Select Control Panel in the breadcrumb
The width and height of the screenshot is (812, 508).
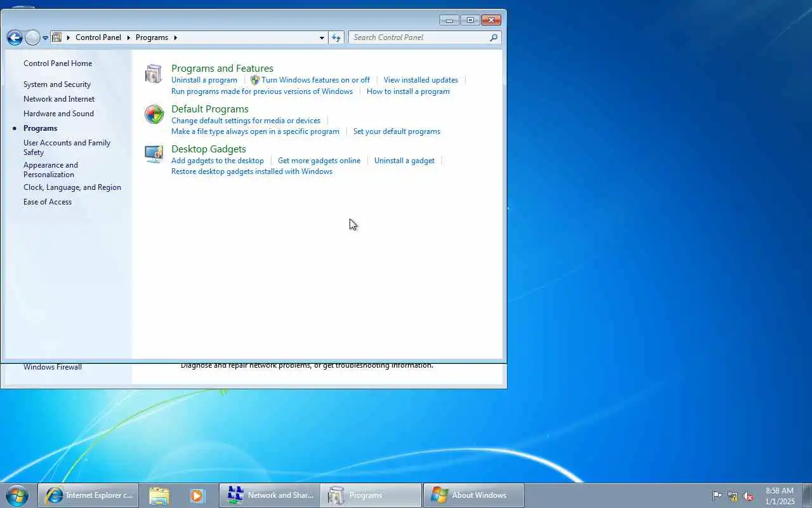pos(98,37)
